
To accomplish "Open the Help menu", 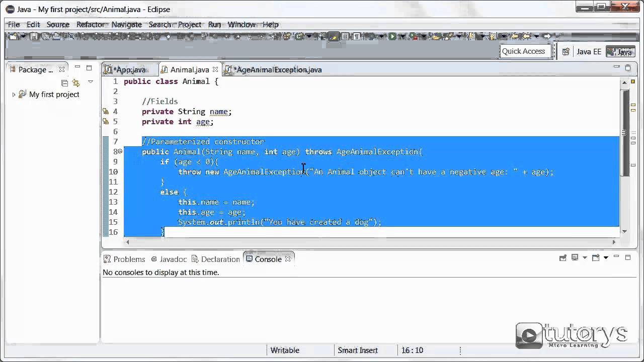I will (271, 24).
